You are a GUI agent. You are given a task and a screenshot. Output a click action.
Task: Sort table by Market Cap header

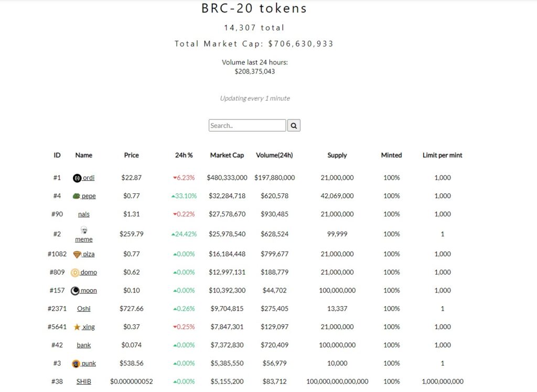point(227,155)
